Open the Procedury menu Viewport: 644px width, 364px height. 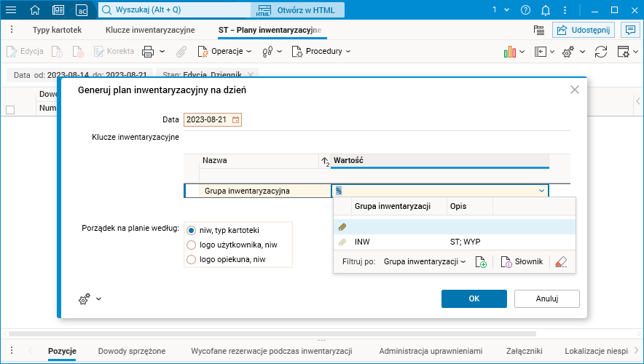tap(321, 51)
